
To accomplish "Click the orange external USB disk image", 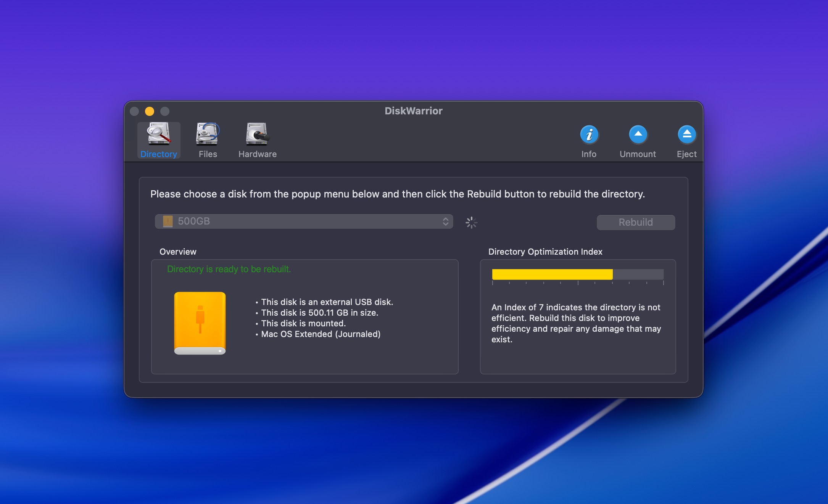I will click(200, 323).
